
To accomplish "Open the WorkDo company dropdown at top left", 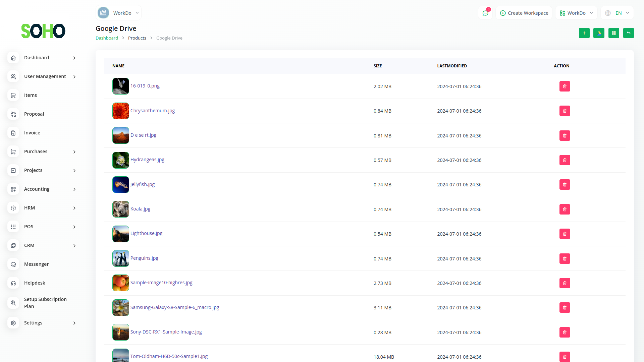I will 118,13.
